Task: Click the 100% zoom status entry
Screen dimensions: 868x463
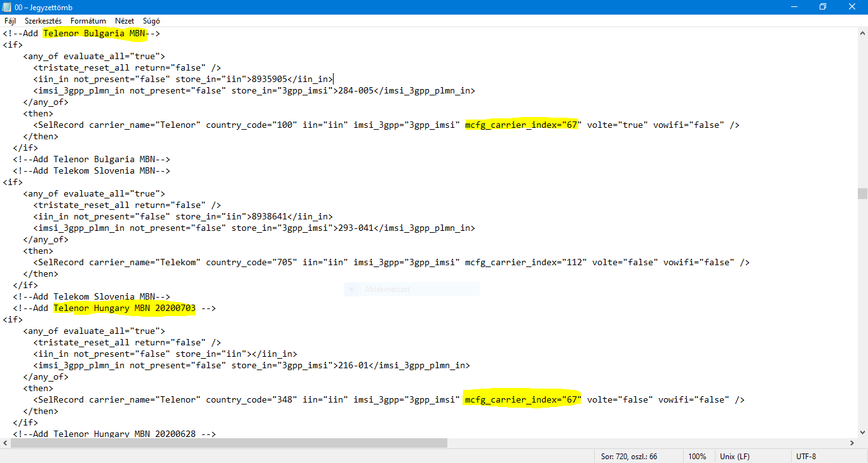Action: tap(697, 457)
